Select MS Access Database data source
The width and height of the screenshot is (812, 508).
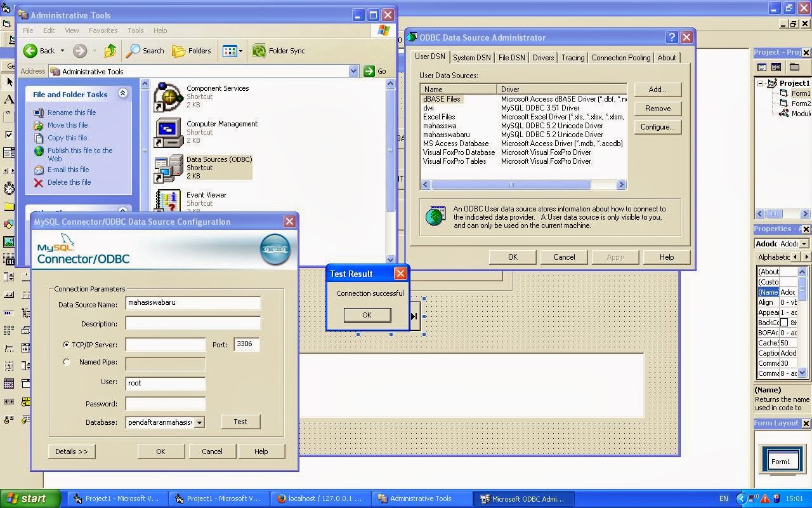523,144
